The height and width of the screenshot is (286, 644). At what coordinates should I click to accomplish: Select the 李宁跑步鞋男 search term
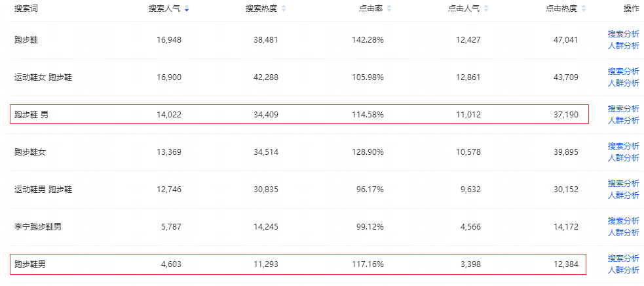click(x=38, y=227)
